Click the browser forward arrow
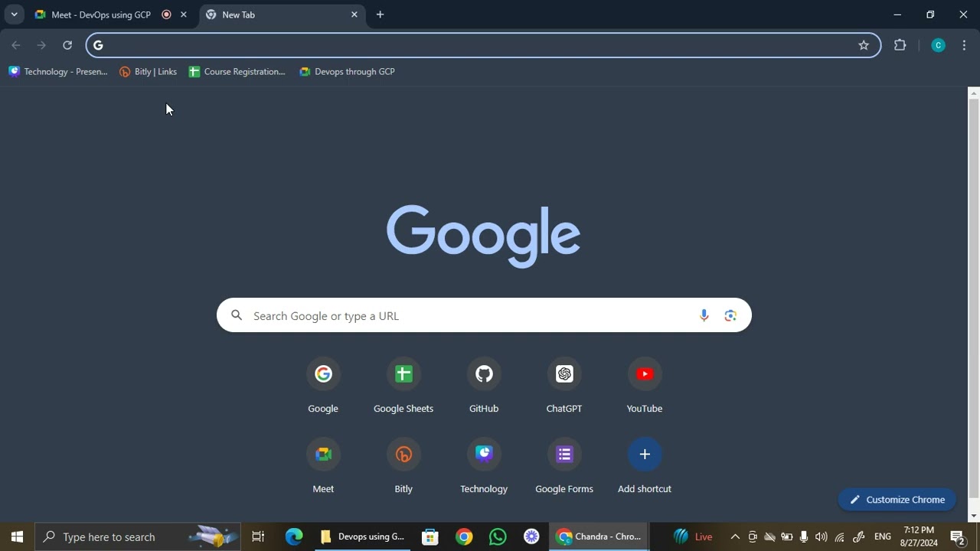Screen dimensions: 980x551 click(x=41, y=45)
